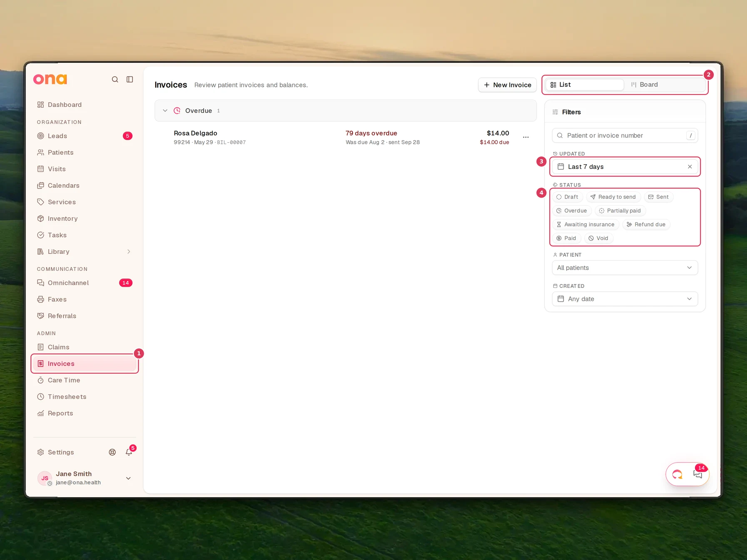
Task: Open the messages icon with 14 badge
Action: pyautogui.click(x=698, y=474)
